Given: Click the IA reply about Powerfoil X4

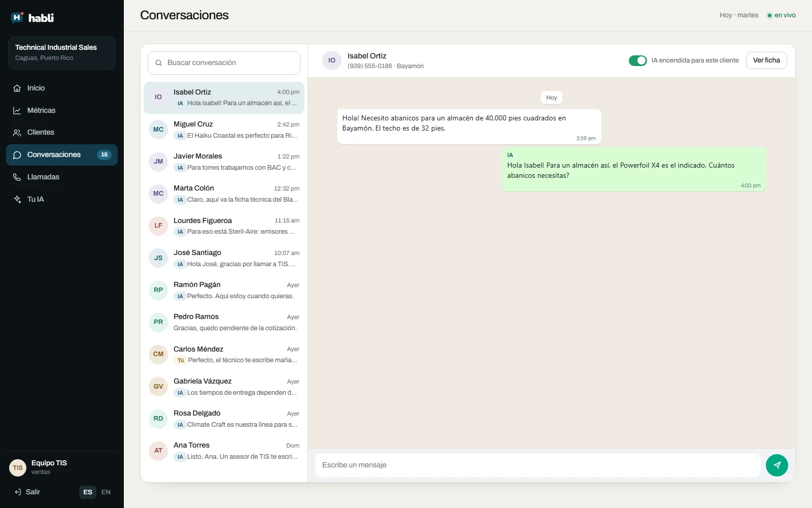Looking at the screenshot, I should [634, 170].
